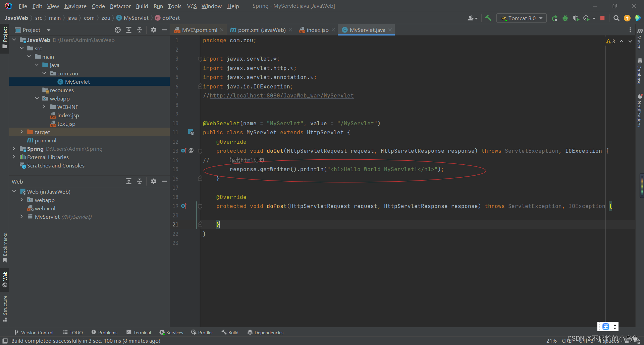Expand the Spring project node
The height and width of the screenshot is (345, 644).
click(14, 149)
